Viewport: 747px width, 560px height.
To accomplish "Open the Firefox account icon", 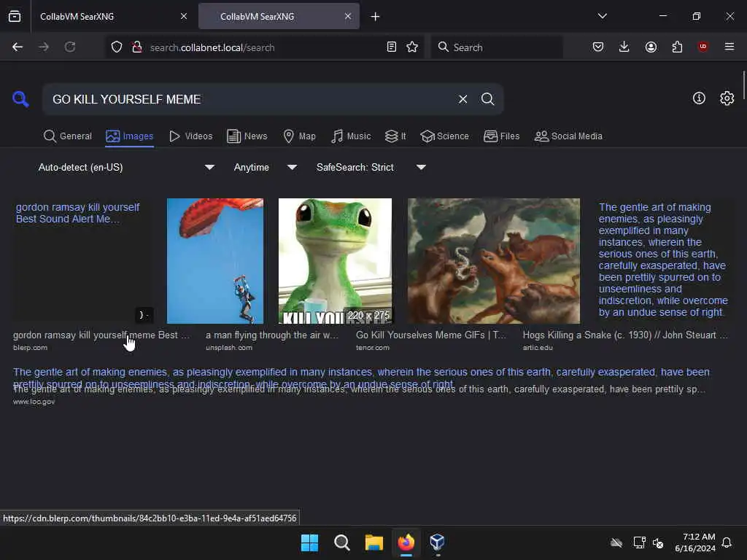I will click(x=651, y=47).
